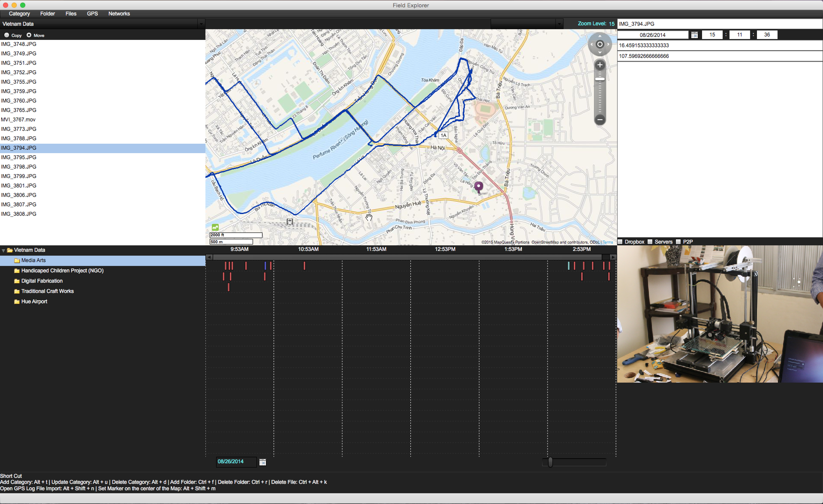Open the empty dropdown near Zoom Level
Viewport: 823px width, 504px height.
click(x=559, y=24)
